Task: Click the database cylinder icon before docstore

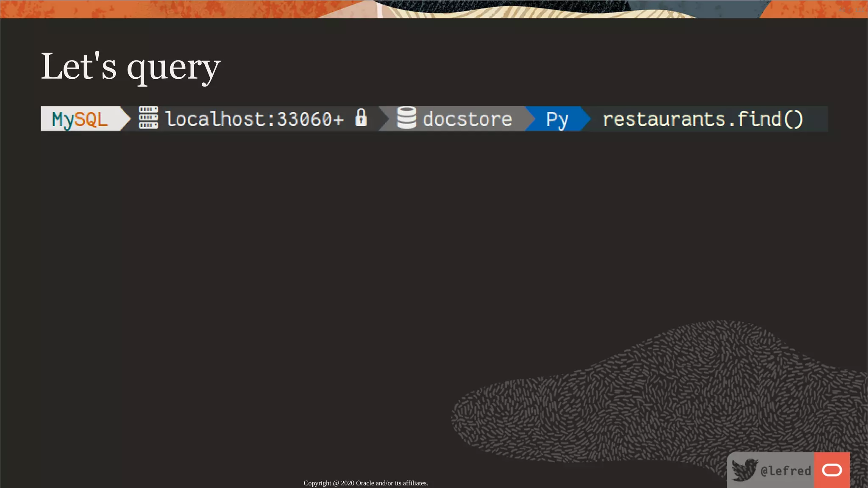Action: (406, 118)
